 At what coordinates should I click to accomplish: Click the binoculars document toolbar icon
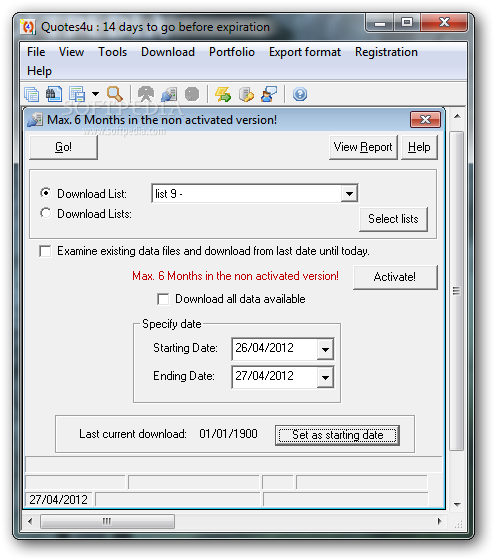coord(54,94)
